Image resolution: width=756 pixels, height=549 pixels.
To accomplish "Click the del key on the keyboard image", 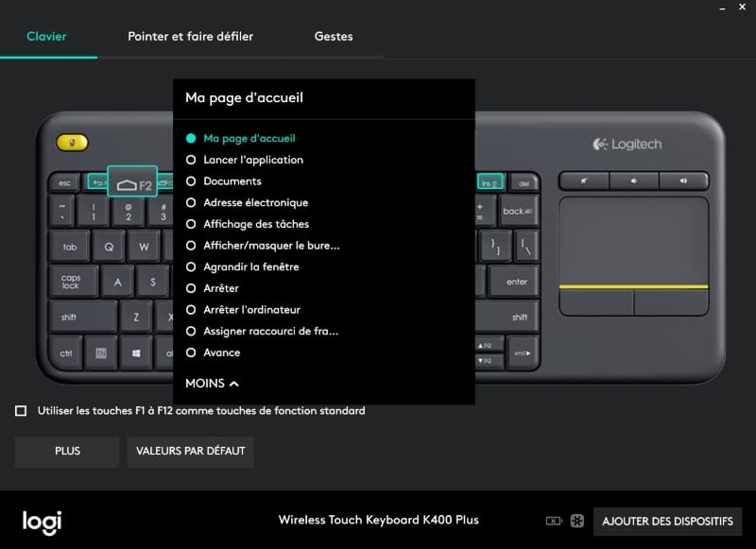I will tap(524, 183).
